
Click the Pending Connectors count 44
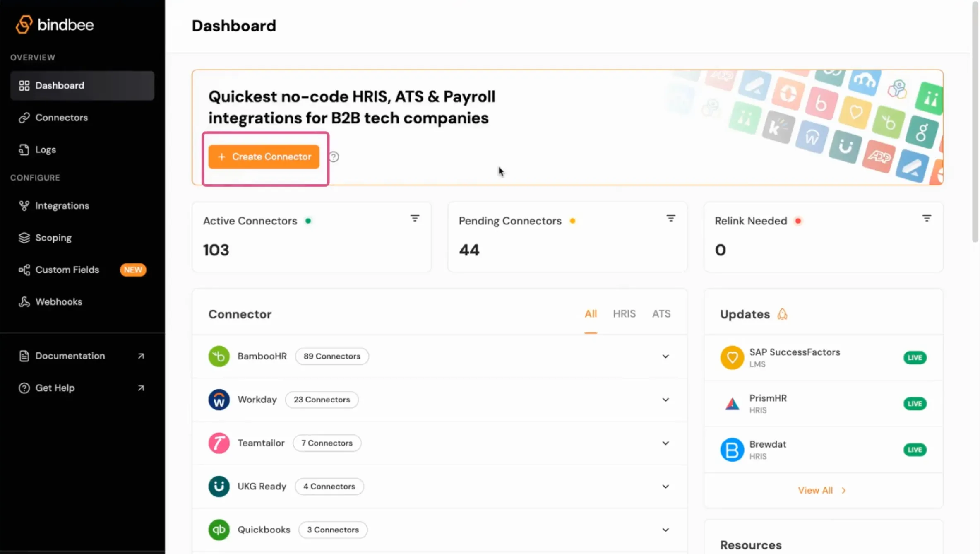point(469,250)
